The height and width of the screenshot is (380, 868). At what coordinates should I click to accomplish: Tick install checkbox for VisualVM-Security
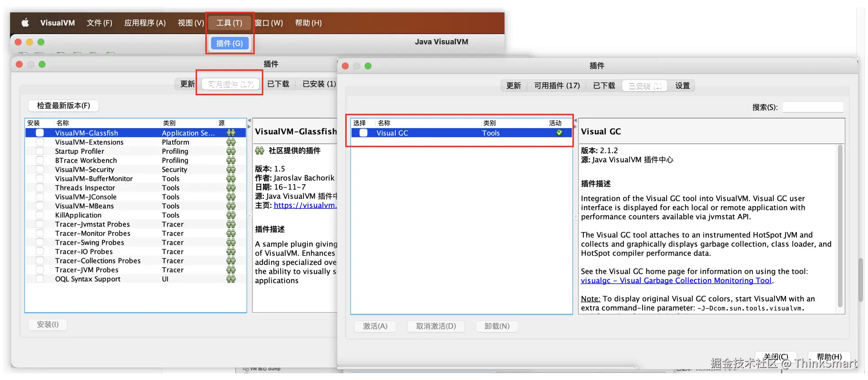pyautogui.click(x=40, y=169)
